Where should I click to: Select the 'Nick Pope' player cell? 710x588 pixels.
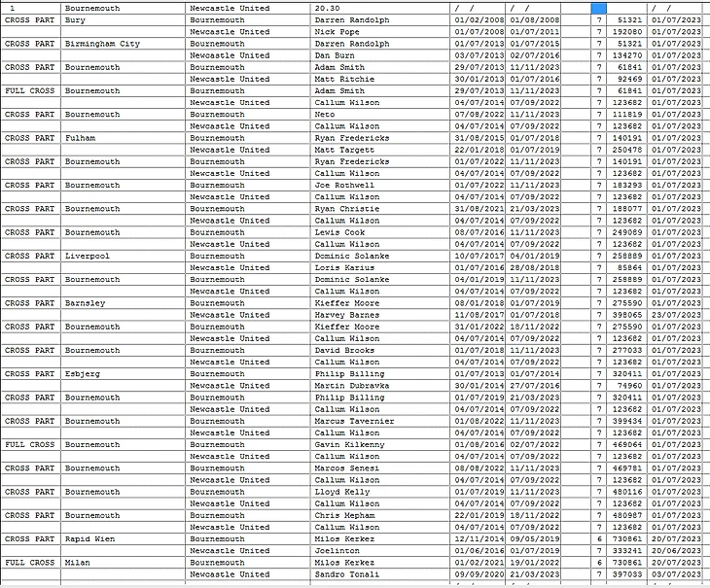tap(380, 32)
